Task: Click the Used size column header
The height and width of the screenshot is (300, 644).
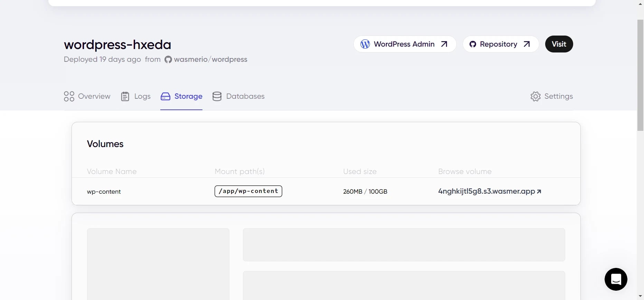Action: point(360,172)
